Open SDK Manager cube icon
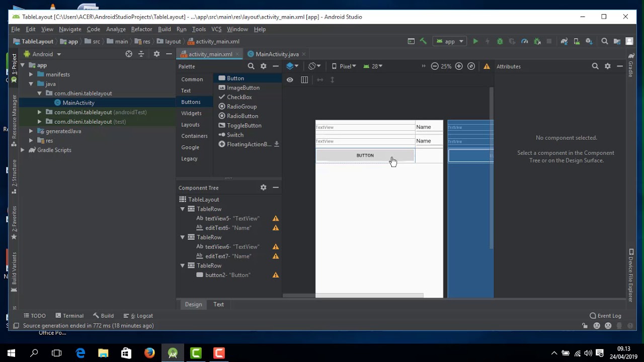 click(x=589, y=42)
